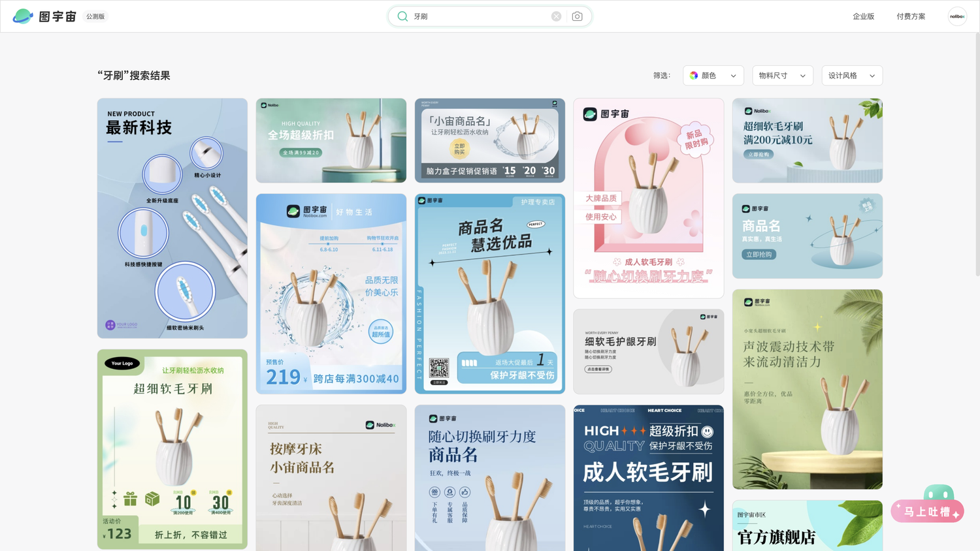Open the 小宙商品名 banner template
This screenshot has height=551, width=980.
[x=490, y=140]
